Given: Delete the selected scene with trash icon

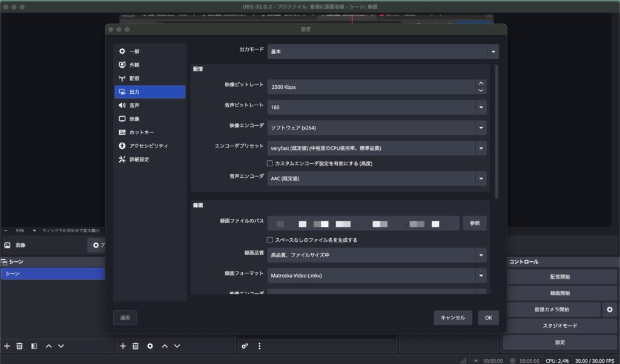Looking at the screenshot, I should tap(19, 346).
